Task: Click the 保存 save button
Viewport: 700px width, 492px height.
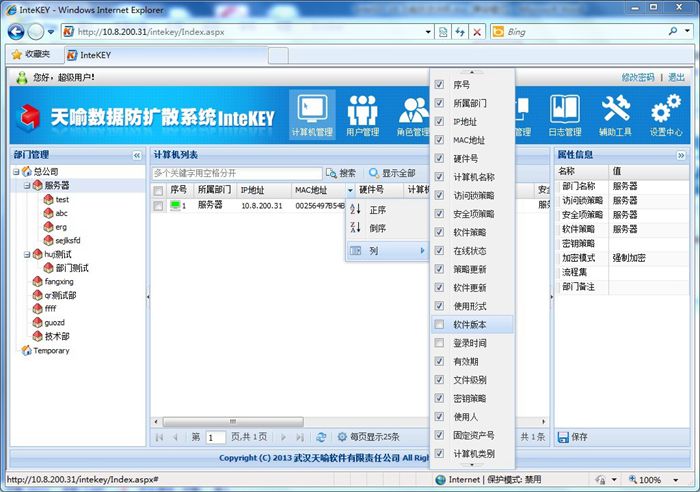Action: (x=573, y=437)
